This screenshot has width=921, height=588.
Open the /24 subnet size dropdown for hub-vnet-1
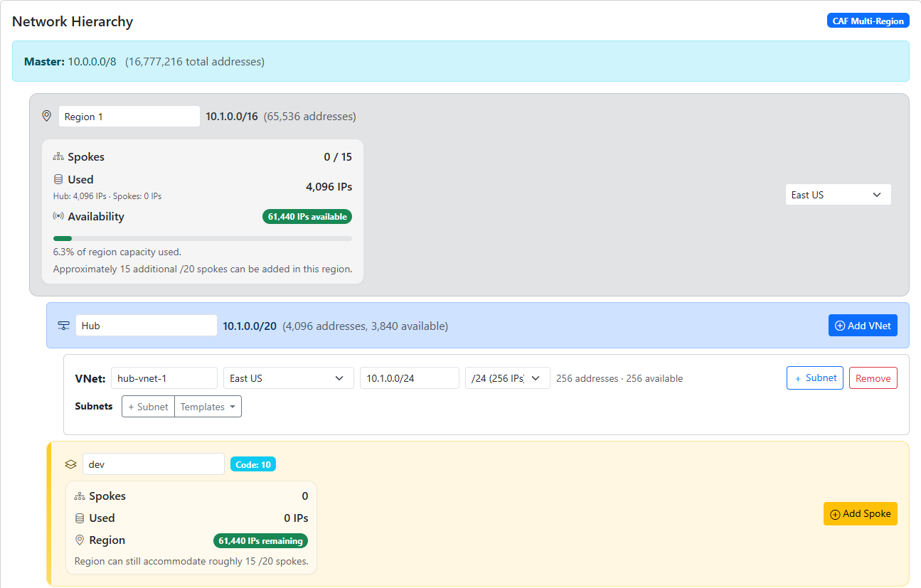[507, 378]
